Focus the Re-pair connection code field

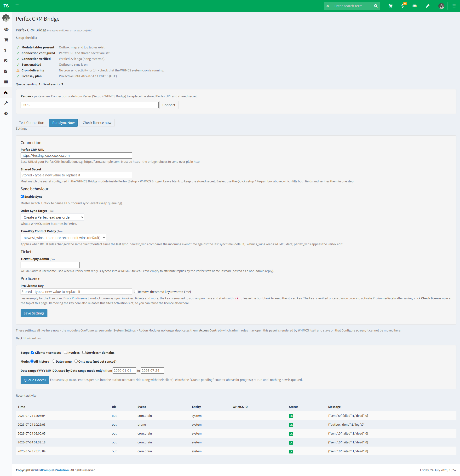click(x=90, y=105)
